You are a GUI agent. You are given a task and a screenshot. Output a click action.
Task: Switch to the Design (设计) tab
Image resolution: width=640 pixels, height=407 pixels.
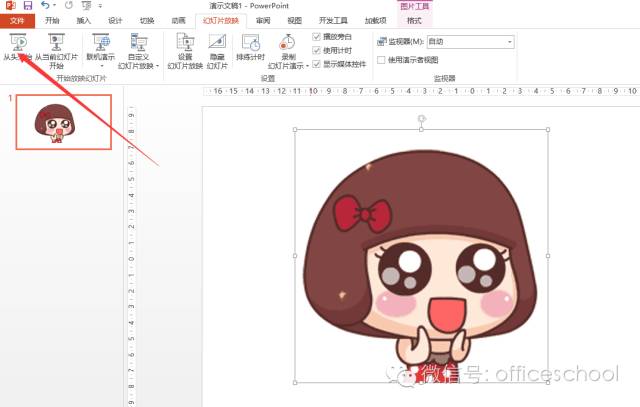click(115, 21)
